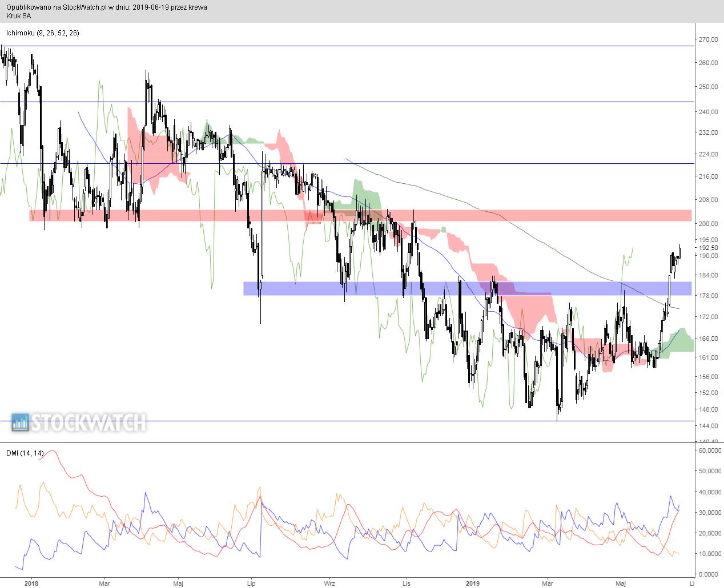724x588 pixels.
Task: Click the 260,00 price axis label
Action: click(x=709, y=63)
